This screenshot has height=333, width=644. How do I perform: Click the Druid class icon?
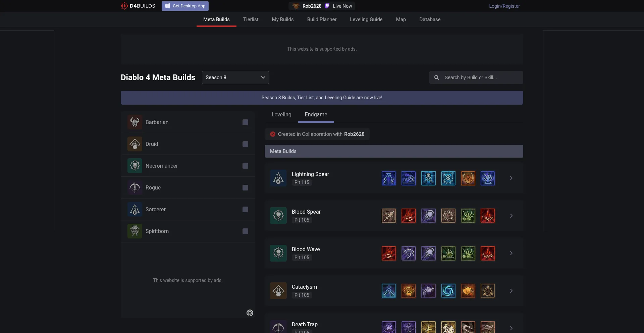click(x=135, y=144)
